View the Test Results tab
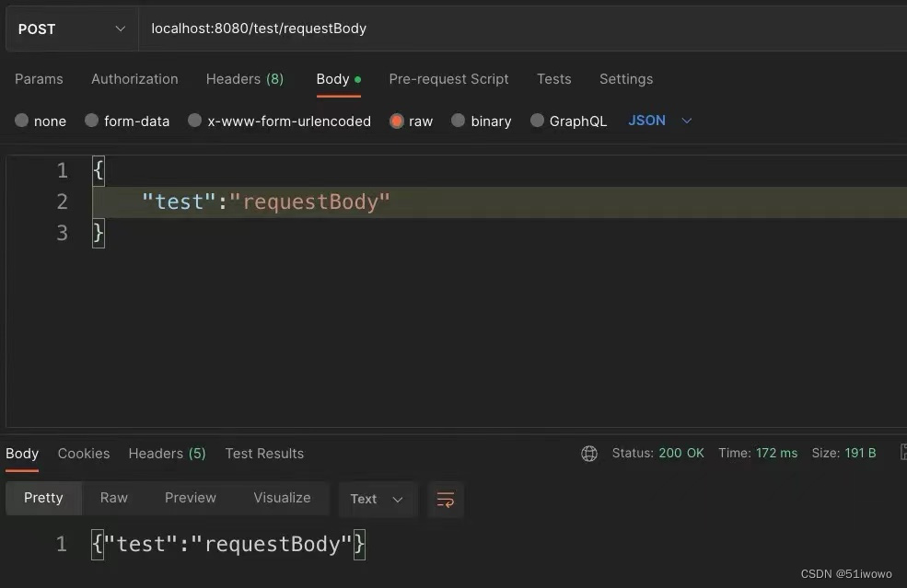Viewport: 907px width, 588px height. [x=264, y=454]
